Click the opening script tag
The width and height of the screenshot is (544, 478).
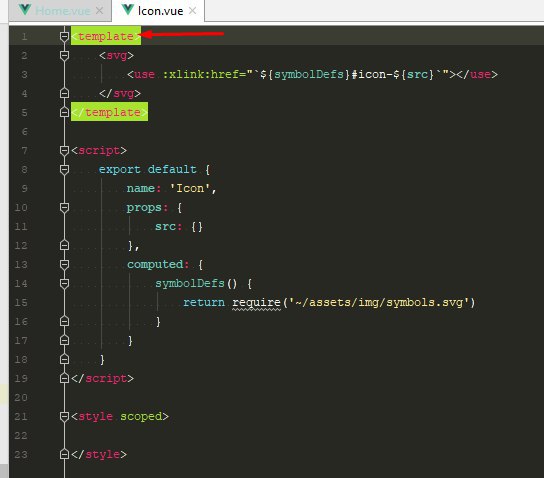pyautogui.click(x=99, y=151)
